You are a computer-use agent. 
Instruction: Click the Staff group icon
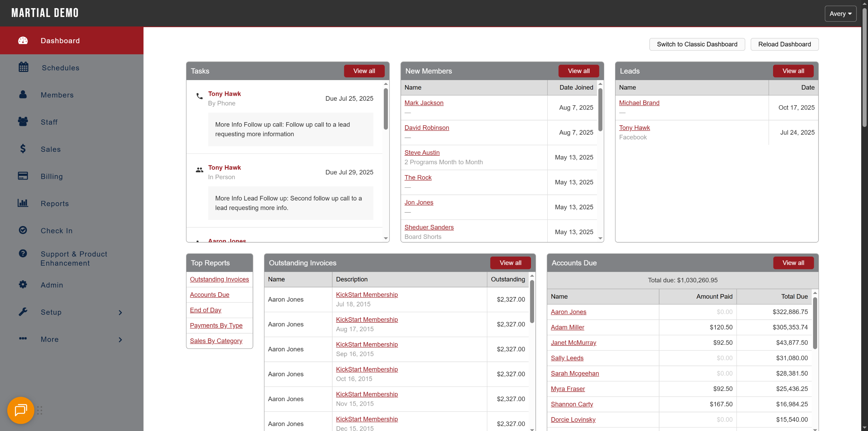23,121
